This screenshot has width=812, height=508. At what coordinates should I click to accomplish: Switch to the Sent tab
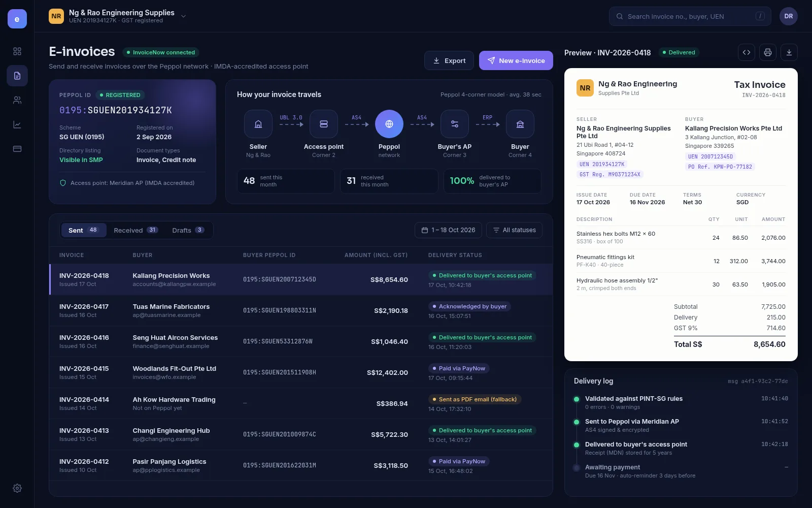point(84,230)
